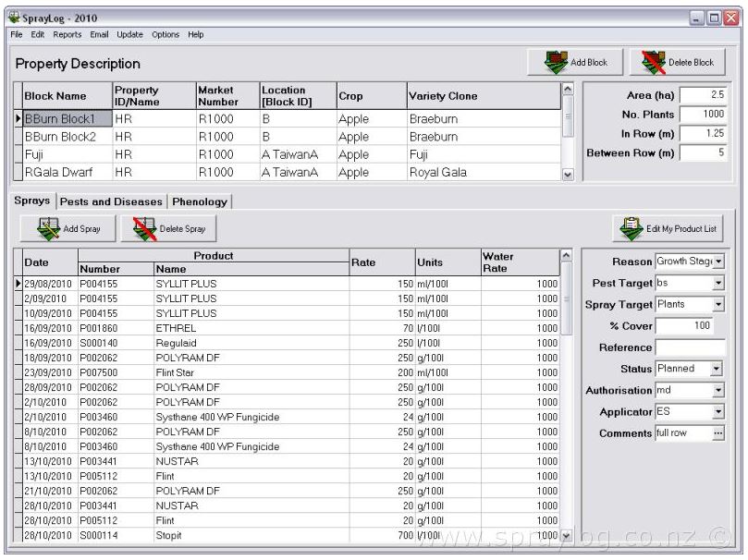Open Edit My Product List
Image resolution: width=748 pixels, height=560 pixels.
pos(669,228)
